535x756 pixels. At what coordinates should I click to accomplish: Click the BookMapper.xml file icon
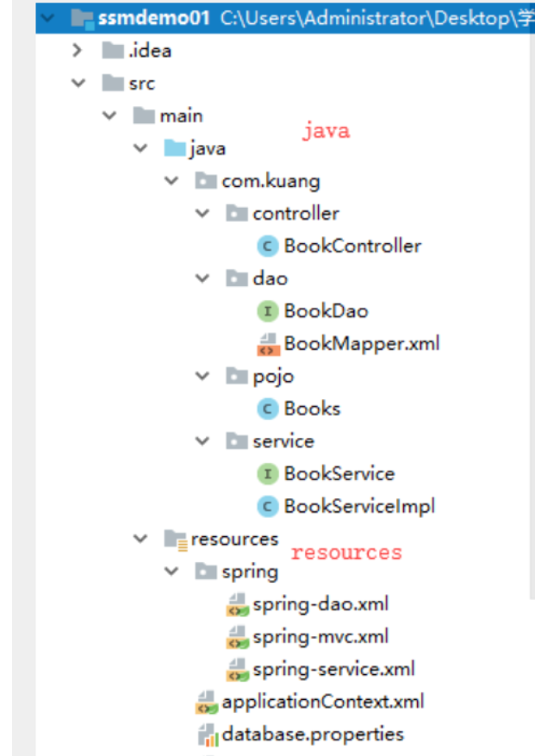[268, 344]
